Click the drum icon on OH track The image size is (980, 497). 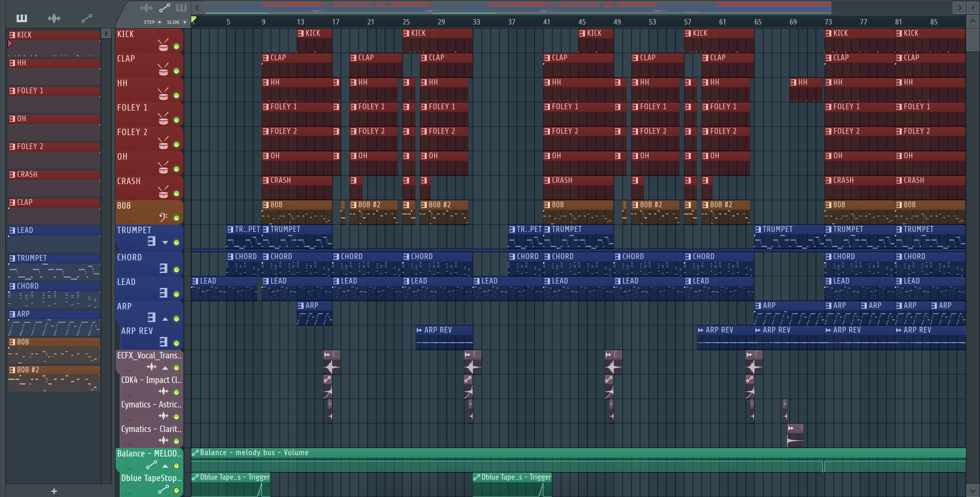point(163,168)
